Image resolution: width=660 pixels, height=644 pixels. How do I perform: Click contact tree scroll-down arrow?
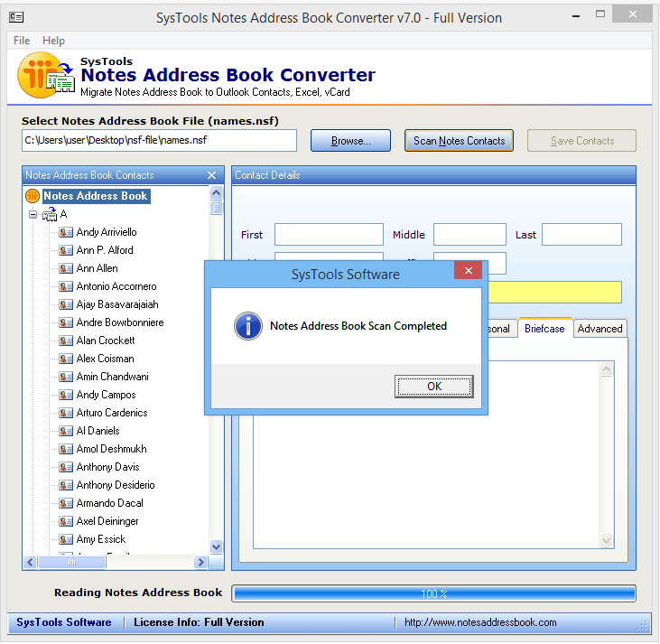(217, 547)
